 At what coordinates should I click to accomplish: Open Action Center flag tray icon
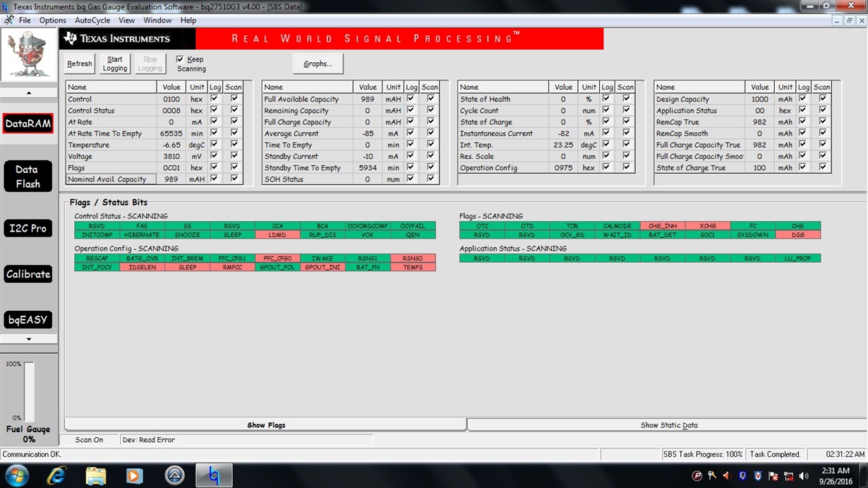773,476
